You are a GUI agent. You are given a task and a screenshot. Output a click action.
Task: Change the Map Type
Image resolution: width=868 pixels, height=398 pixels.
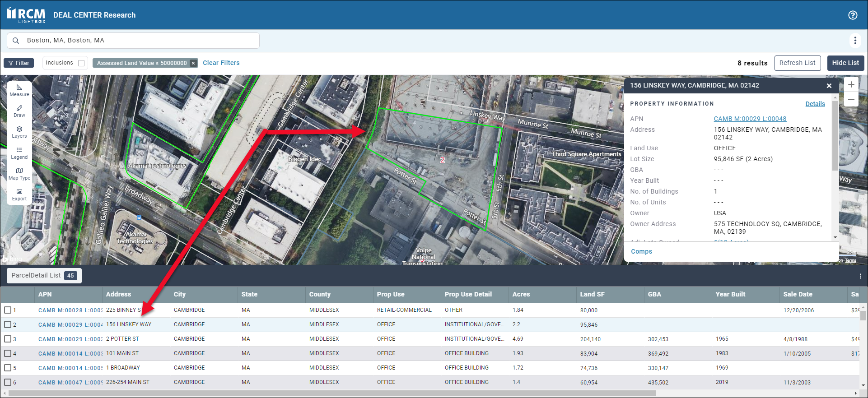[19, 174]
